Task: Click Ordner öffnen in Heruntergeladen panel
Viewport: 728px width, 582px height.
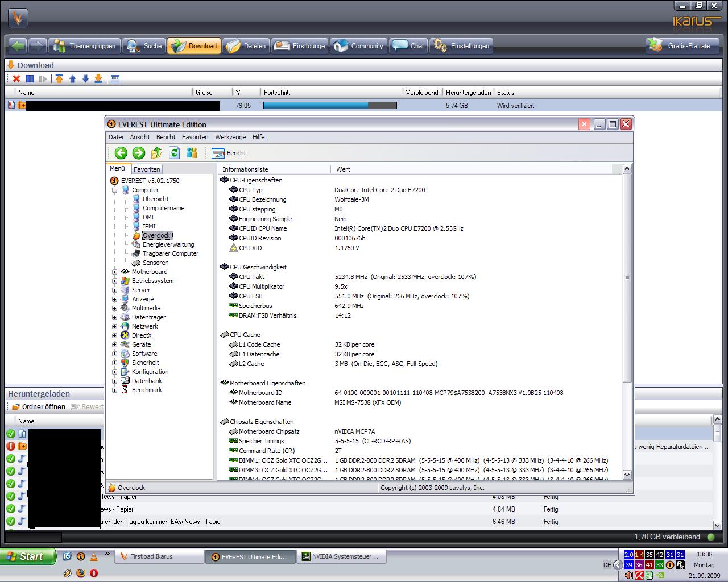Action: tap(39, 407)
